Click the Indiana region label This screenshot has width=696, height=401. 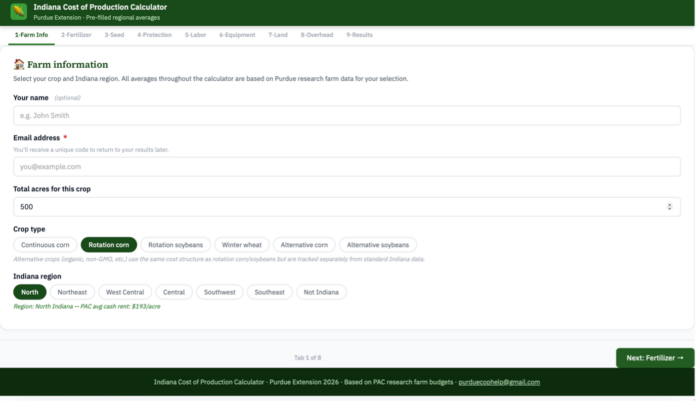point(37,276)
